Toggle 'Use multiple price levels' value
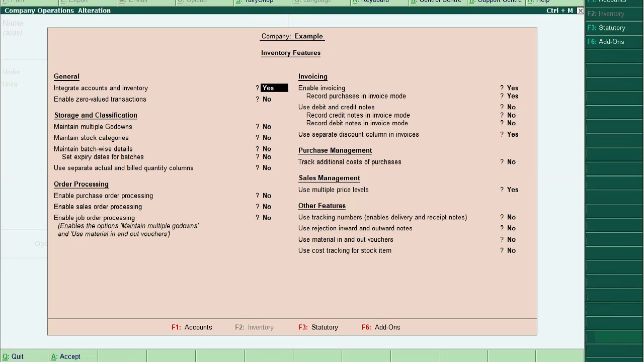644x362 pixels. click(x=512, y=190)
